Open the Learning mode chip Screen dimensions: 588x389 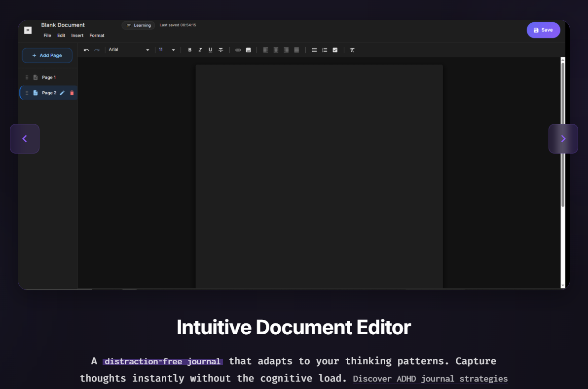coord(139,25)
